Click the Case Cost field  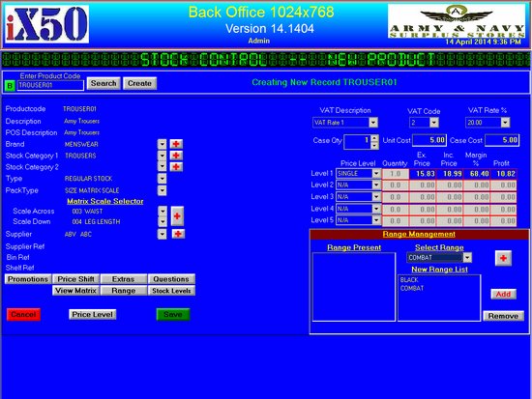(502, 140)
